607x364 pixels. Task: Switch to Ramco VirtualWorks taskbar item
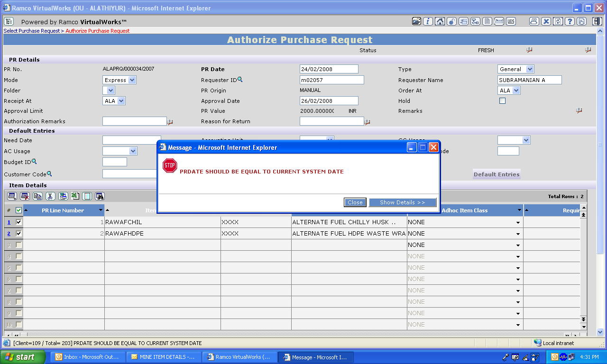(x=240, y=357)
